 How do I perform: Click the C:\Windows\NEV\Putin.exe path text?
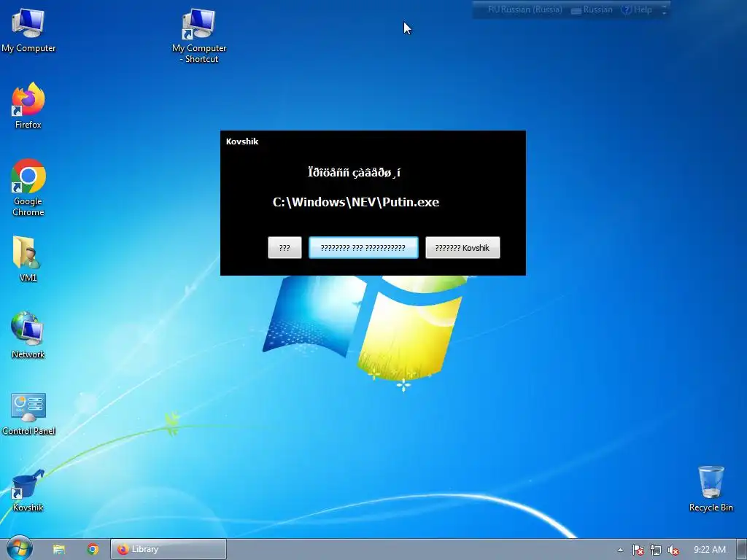(x=355, y=202)
